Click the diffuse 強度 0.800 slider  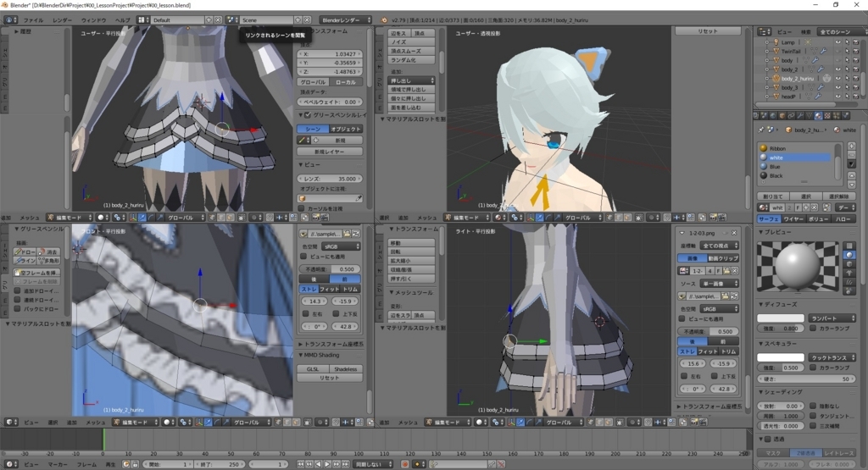coord(781,328)
